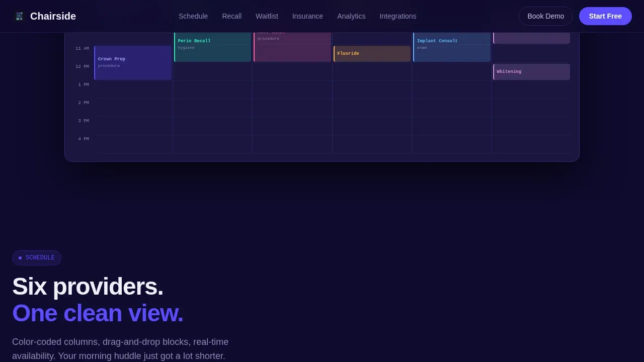Click the pink procedure appointment block
Viewport: 644px width, 362px height.
[x=292, y=47]
